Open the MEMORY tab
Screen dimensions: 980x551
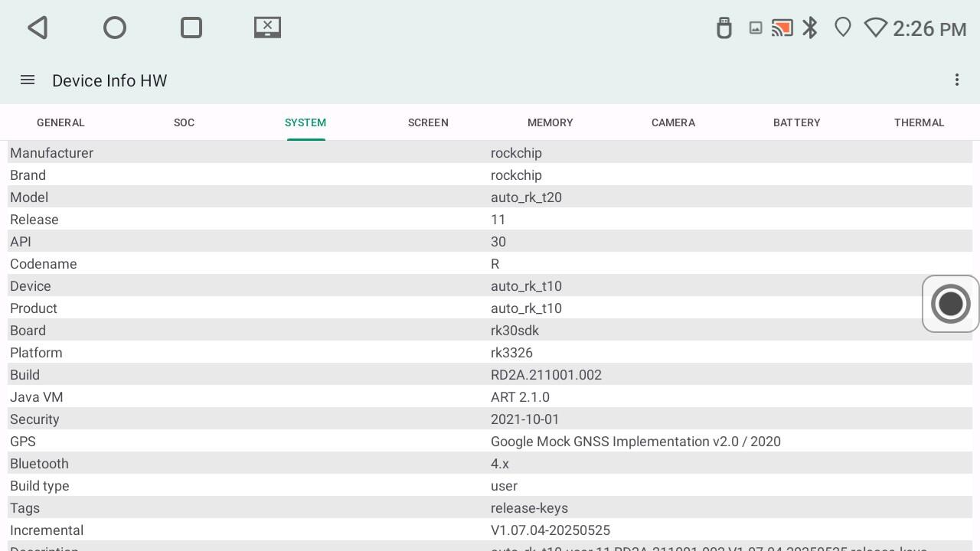tap(550, 122)
